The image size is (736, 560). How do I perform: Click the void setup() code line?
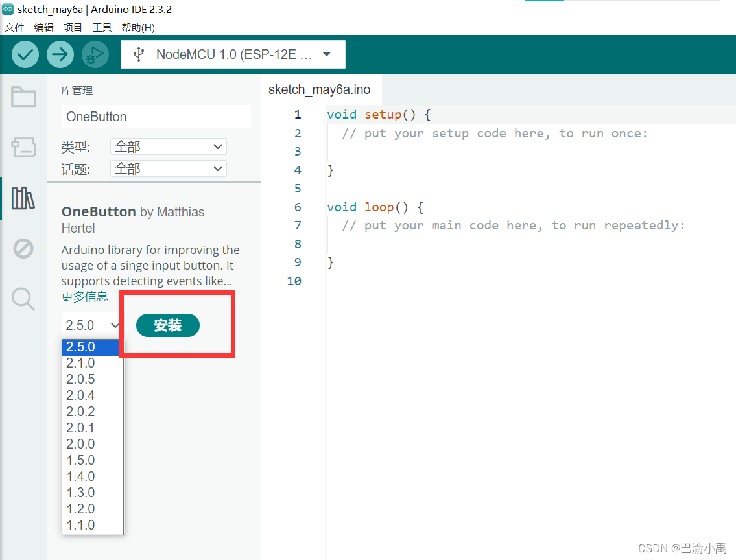click(x=379, y=115)
